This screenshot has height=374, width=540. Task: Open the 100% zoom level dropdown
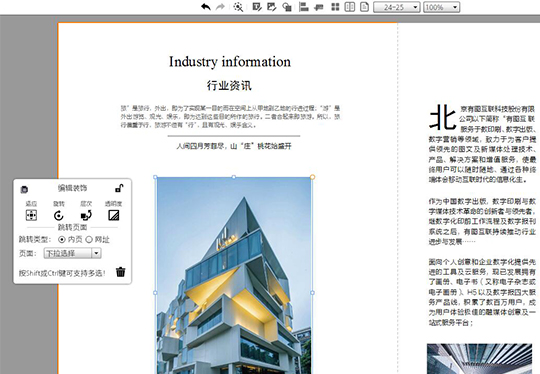click(442, 7)
